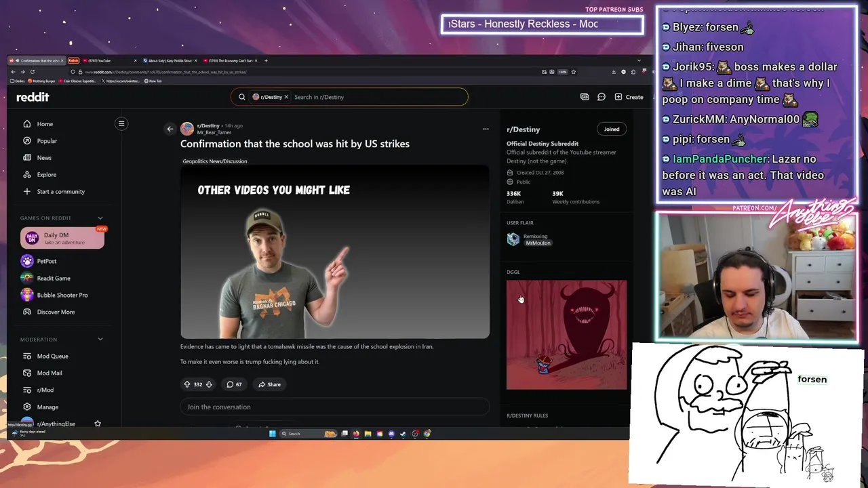The image size is (868, 488).
Task: Click the reddit logo
Action: 33,97
